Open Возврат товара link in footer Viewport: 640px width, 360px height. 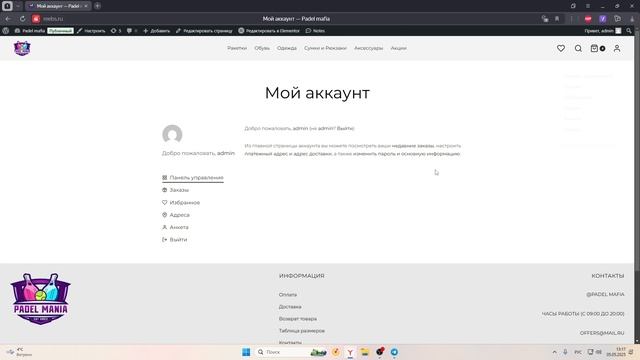pos(298,319)
